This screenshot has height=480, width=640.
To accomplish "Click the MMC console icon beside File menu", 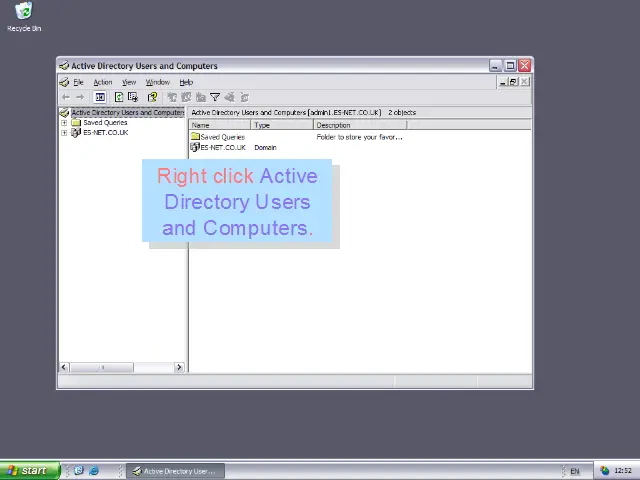I will pos(64,82).
